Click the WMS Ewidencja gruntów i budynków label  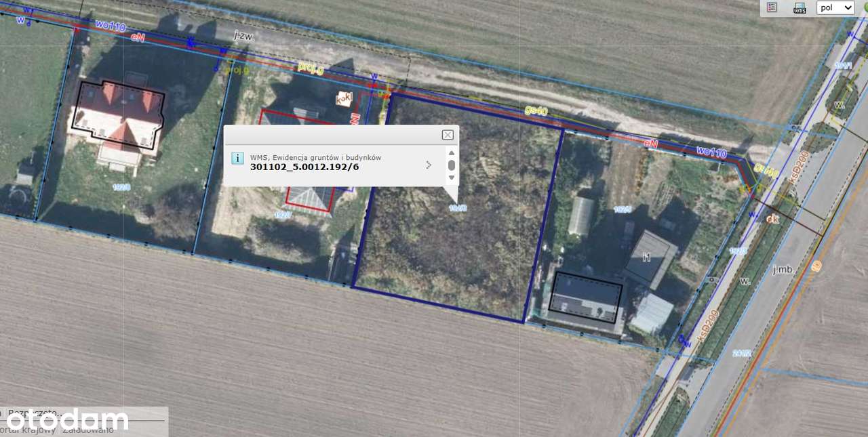click(316, 157)
